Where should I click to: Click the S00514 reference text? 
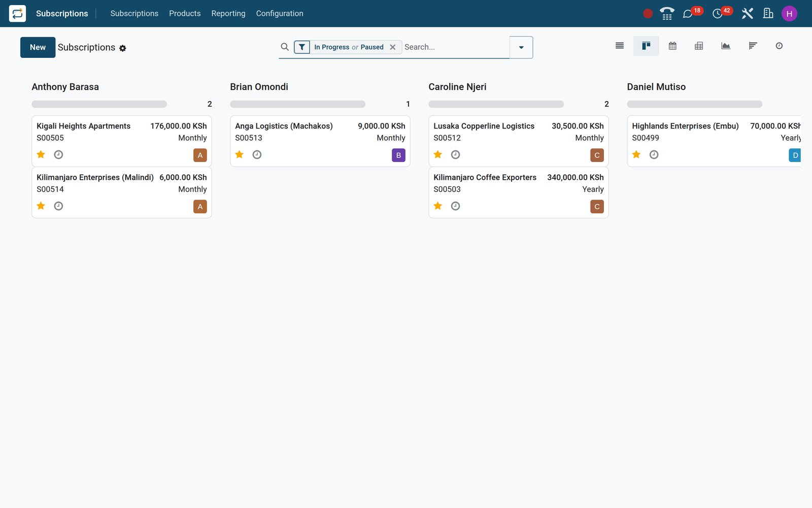pyautogui.click(x=50, y=189)
